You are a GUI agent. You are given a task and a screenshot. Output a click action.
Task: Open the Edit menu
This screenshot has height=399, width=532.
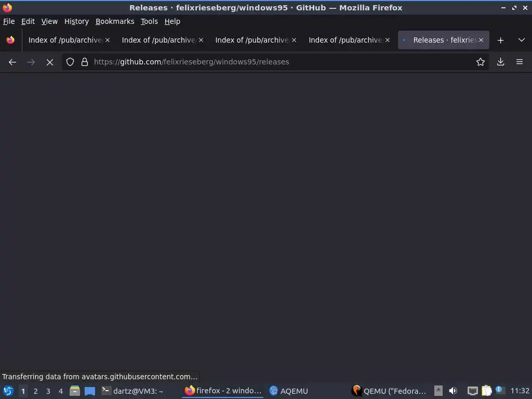(x=28, y=21)
